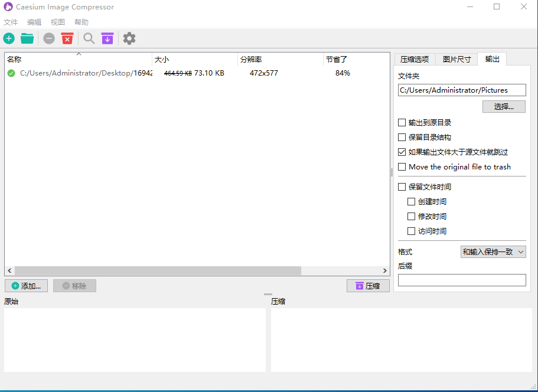Click the gray minus remove icon
The image size is (538, 392).
[48, 38]
